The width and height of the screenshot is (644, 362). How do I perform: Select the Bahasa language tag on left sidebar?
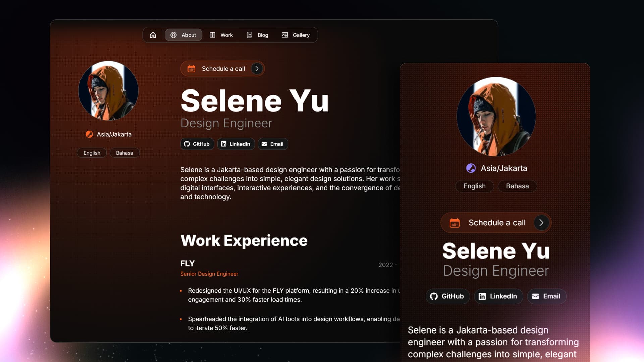pyautogui.click(x=124, y=153)
